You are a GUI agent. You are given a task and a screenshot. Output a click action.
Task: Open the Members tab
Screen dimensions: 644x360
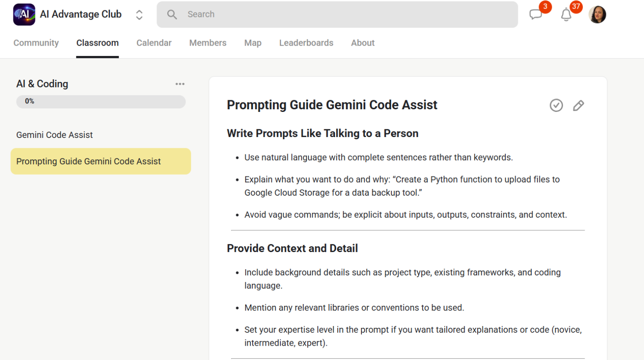[208, 43]
